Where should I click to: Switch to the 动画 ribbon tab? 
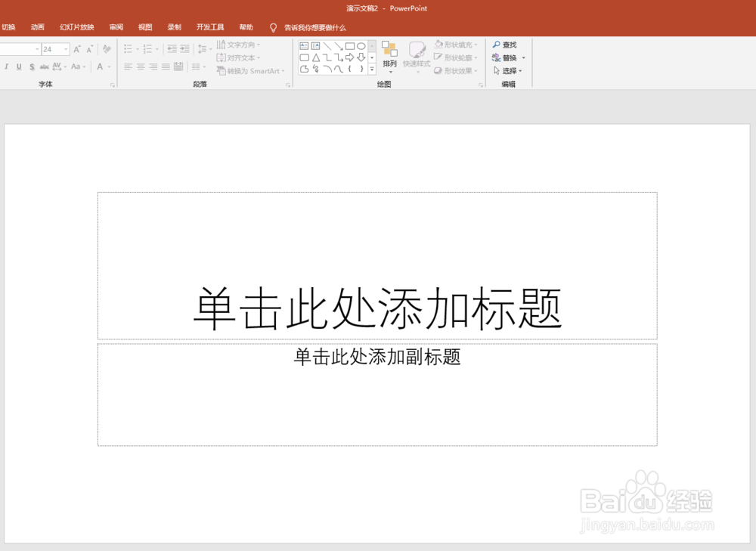37,26
